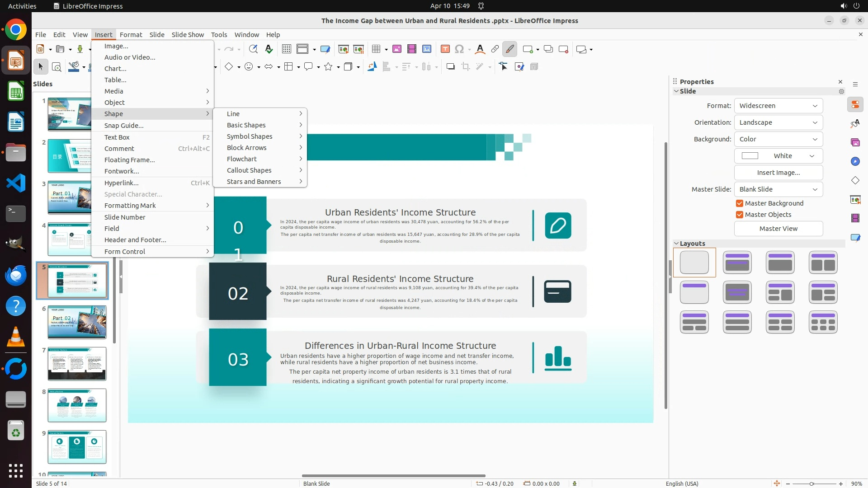Viewport: 868px width, 488px height.
Task: Click the Shadow toolbar icon
Action: (x=450, y=67)
